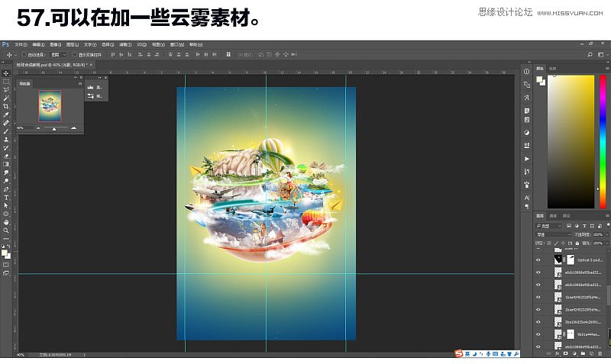Enable the Auto-Select checkbox
Viewport: 611px width, 364px height.
(24, 55)
